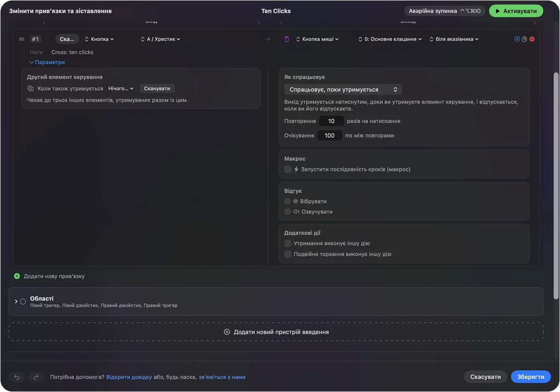Screen dimensions: 560x392
Task: Open the 0: Основне клацання dropdown
Action: (x=390, y=39)
